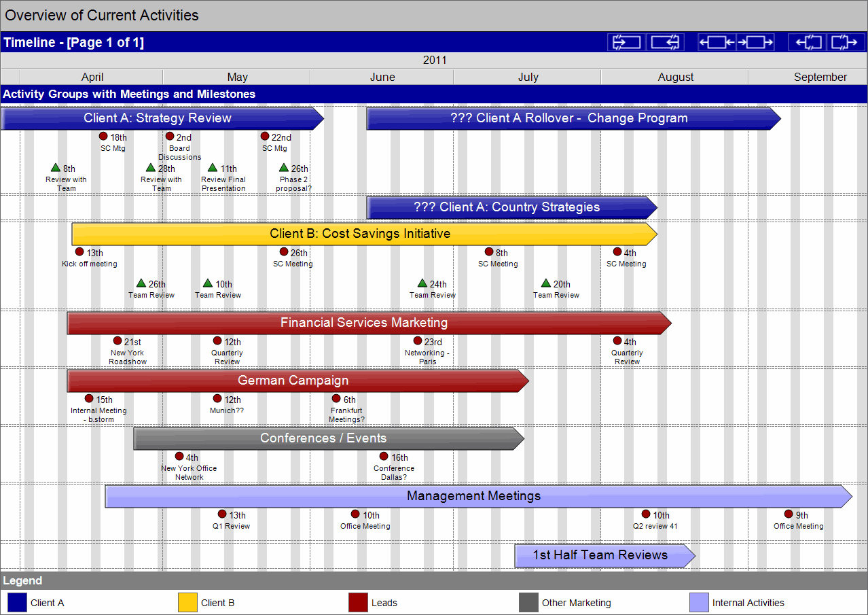Select the May 10th Team Review triangle

pos(208,283)
